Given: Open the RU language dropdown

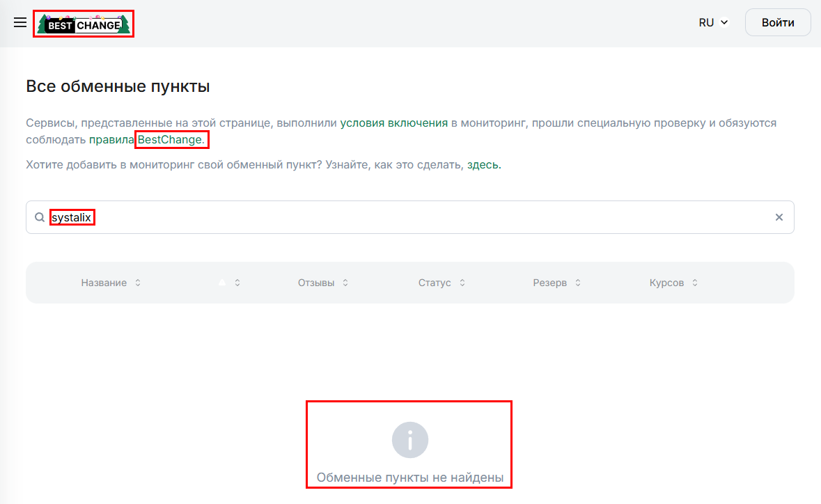Looking at the screenshot, I should (713, 22).
